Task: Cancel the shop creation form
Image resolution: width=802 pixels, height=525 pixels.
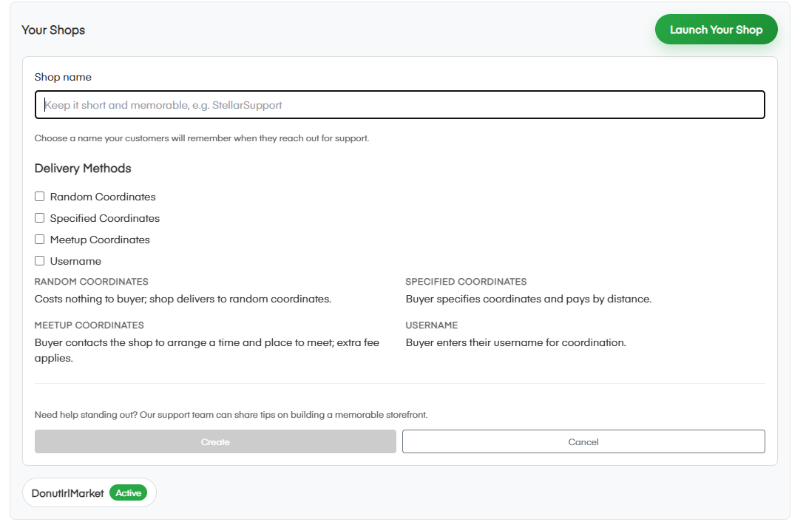Action: pyautogui.click(x=583, y=442)
